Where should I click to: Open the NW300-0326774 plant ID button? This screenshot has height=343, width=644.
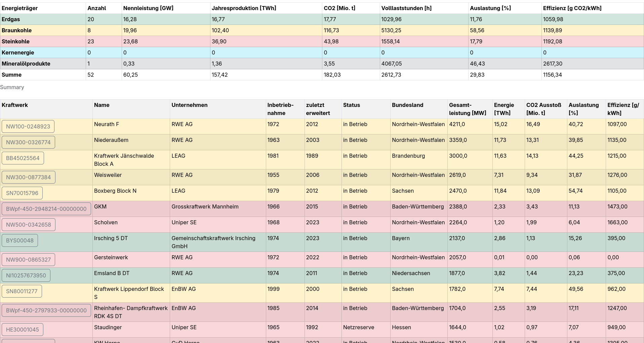[28, 142]
